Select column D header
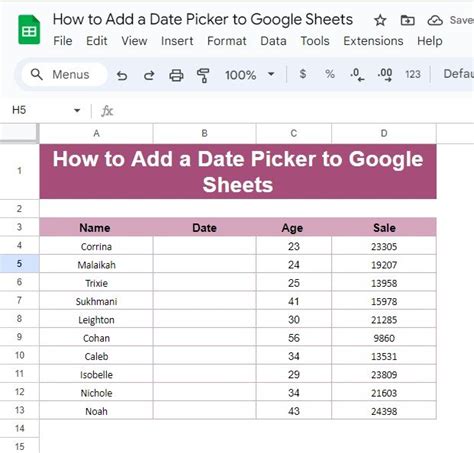Image resolution: width=474 pixels, height=453 pixels. click(384, 134)
